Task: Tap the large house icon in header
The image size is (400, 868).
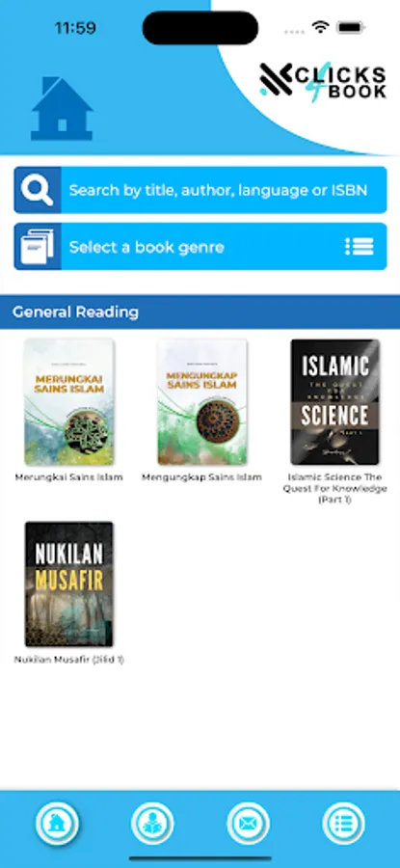Action: coord(62,108)
